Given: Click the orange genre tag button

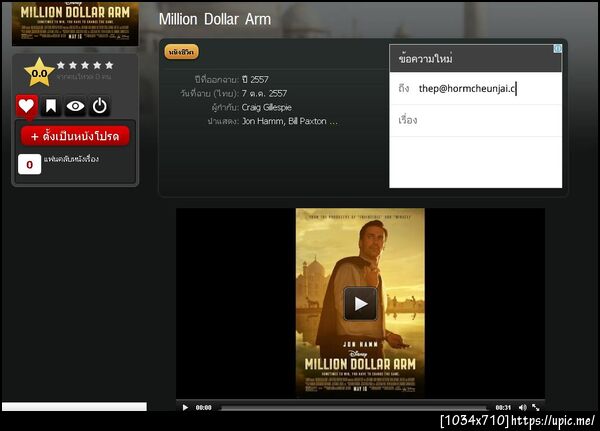Looking at the screenshot, I should [x=181, y=52].
